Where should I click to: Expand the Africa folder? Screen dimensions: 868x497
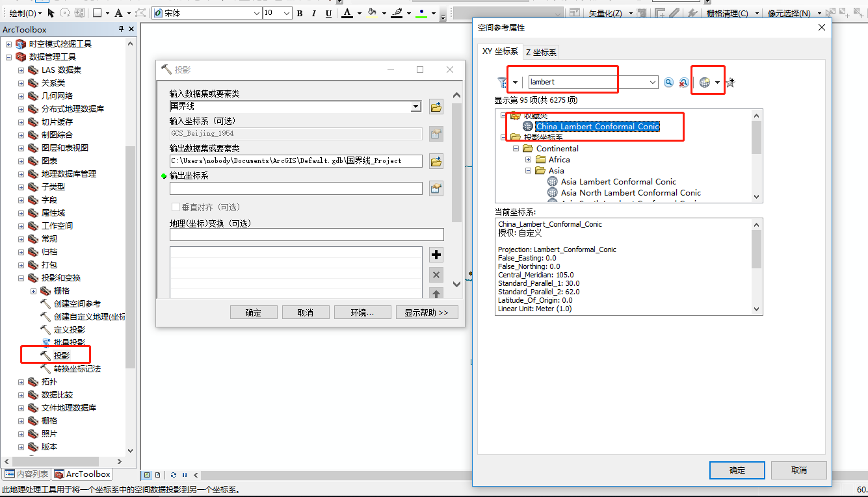[528, 160]
